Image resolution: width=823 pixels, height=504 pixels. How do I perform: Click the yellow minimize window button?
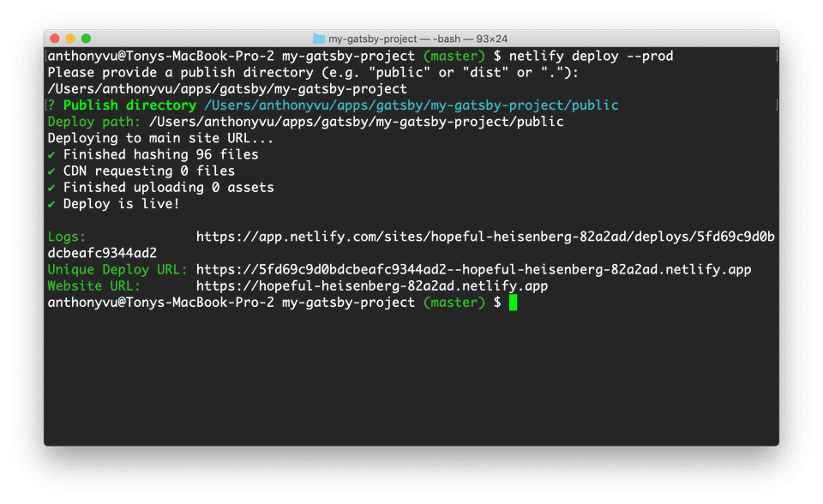coord(70,39)
